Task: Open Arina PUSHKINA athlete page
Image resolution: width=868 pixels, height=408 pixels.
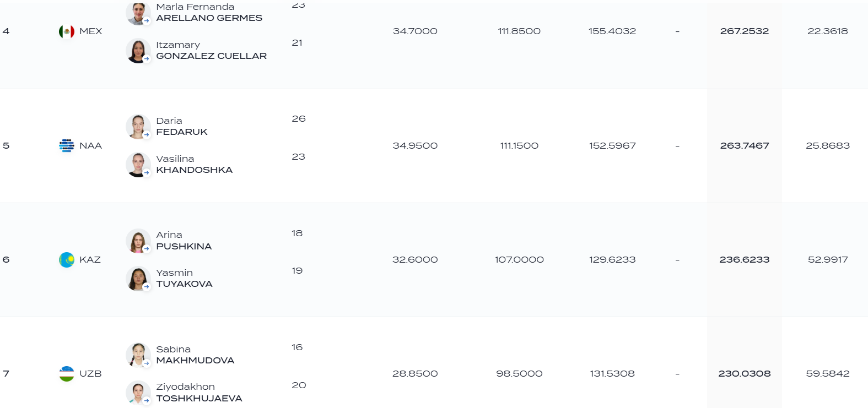Action: coord(184,241)
